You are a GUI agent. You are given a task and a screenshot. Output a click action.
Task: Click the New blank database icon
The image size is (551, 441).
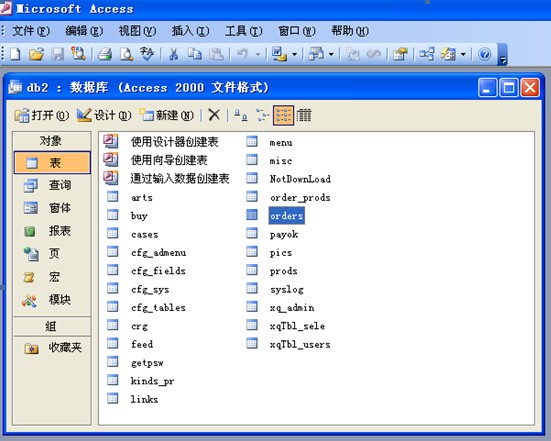click(15, 54)
